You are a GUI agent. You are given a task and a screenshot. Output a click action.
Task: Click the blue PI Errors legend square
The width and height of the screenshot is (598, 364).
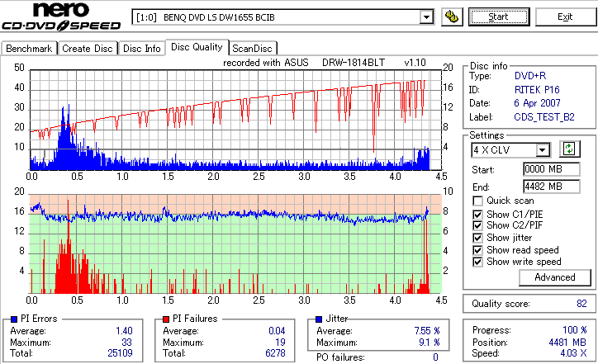tap(14, 319)
